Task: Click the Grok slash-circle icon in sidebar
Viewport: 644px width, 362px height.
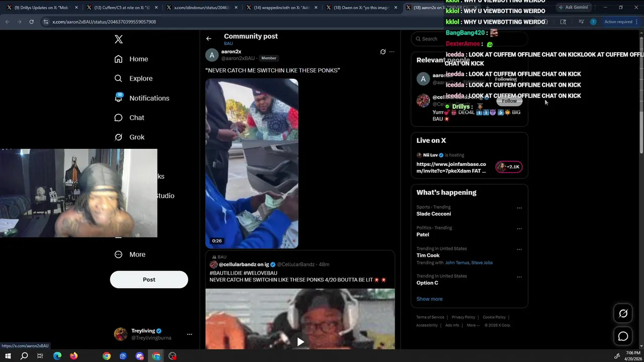Action: coord(118,137)
